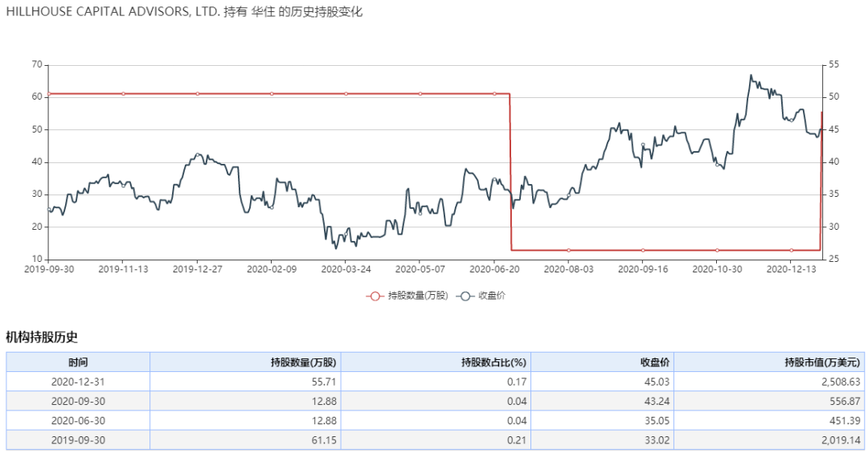
Task: Click the 61.15 holdings value
Action: coord(324,440)
